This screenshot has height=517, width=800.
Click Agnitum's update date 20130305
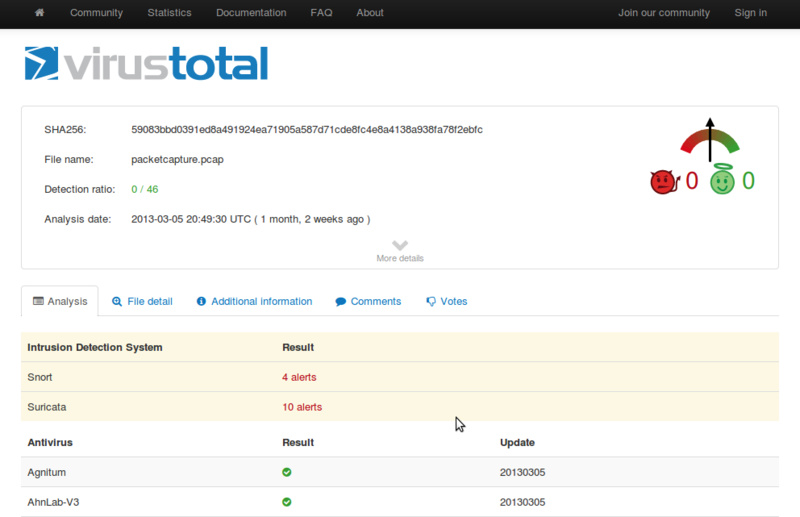tap(522, 473)
